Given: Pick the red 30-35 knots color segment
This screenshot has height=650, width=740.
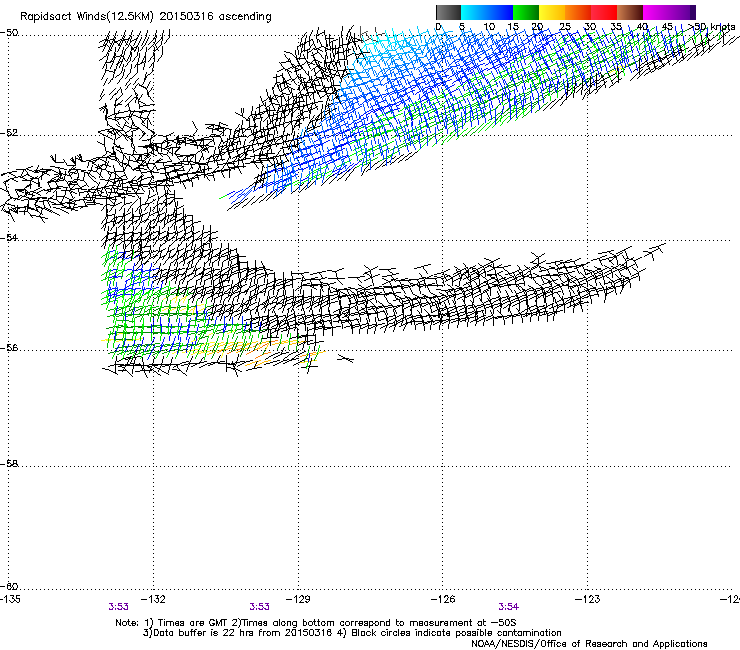Looking at the screenshot, I should coord(604,12).
